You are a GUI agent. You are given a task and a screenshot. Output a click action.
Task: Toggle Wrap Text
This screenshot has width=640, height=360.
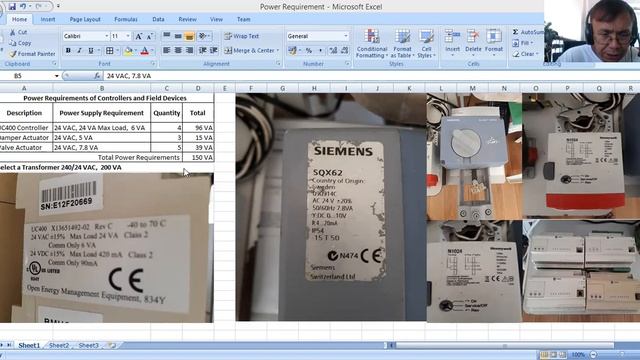coord(242,36)
